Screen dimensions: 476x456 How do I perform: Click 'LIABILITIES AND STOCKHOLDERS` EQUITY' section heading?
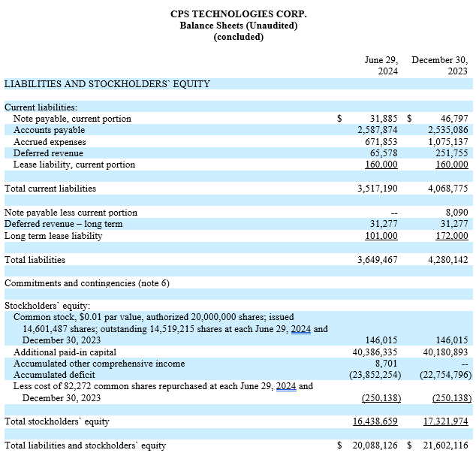(x=107, y=84)
